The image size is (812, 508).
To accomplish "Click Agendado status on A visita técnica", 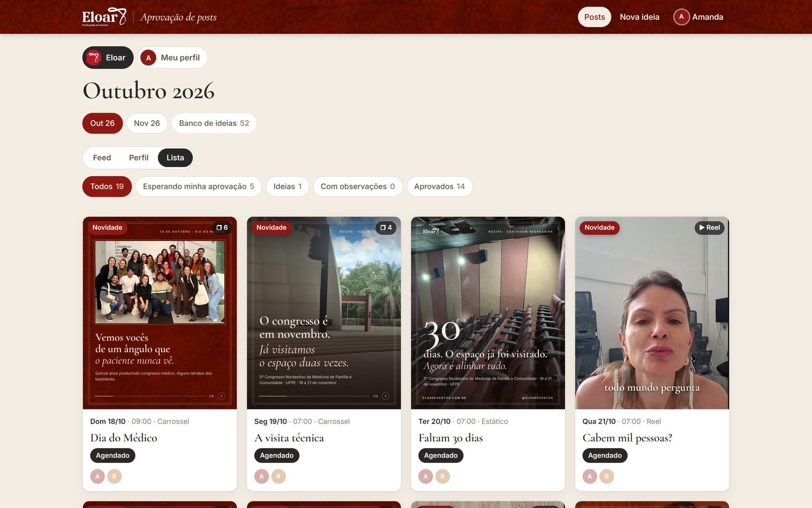I will pyautogui.click(x=277, y=456).
